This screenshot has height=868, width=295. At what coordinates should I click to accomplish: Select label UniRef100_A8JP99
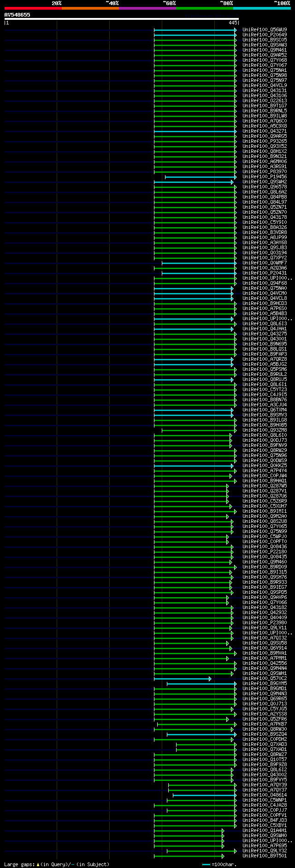tap(265, 237)
